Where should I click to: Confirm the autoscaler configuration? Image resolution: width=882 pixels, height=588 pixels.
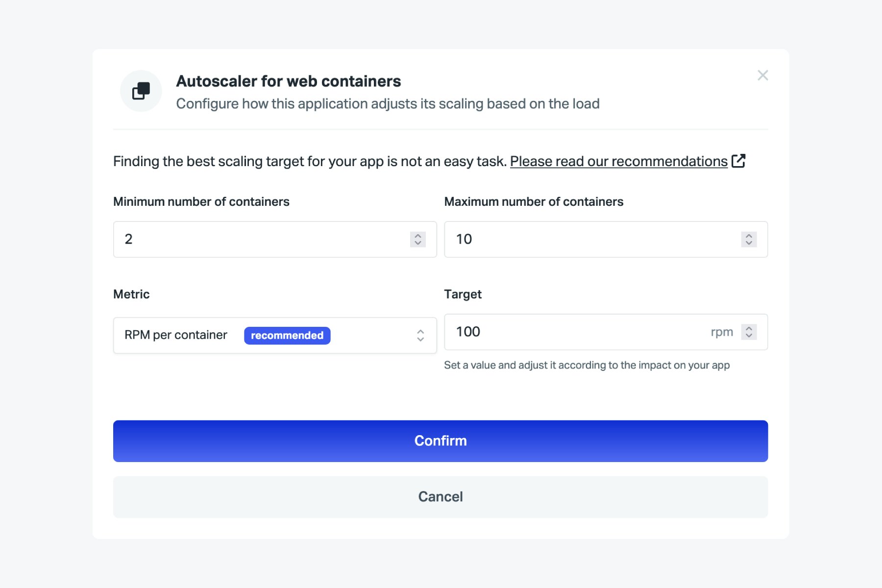click(x=440, y=441)
